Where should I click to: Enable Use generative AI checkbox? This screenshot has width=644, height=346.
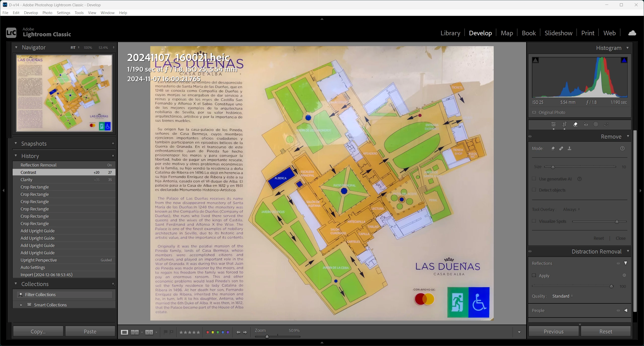[534, 179]
